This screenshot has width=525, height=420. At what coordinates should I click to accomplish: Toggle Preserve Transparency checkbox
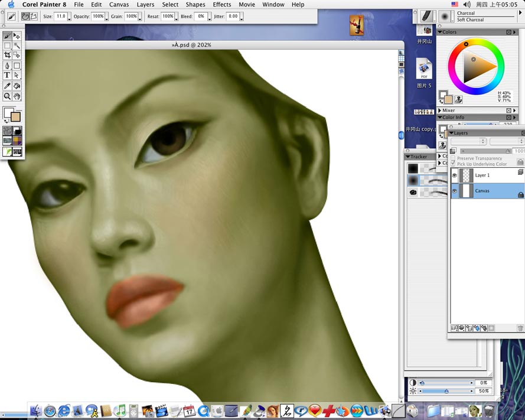pos(453,158)
